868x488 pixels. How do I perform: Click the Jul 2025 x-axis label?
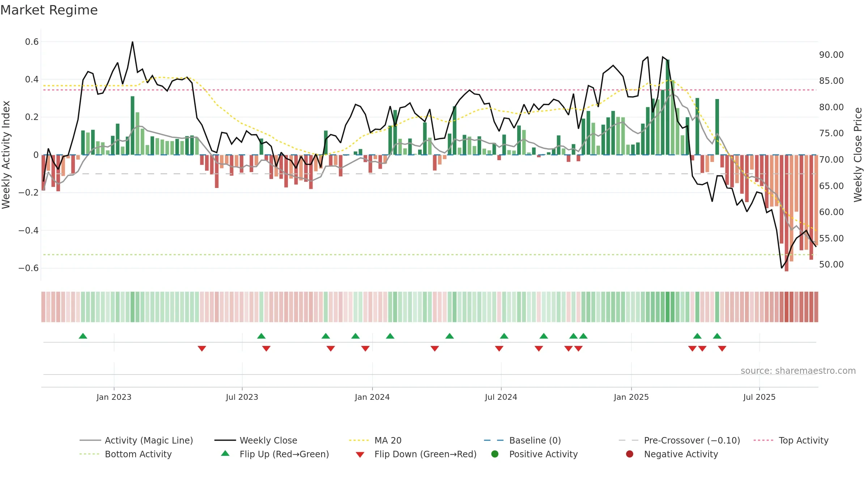pos(759,397)
